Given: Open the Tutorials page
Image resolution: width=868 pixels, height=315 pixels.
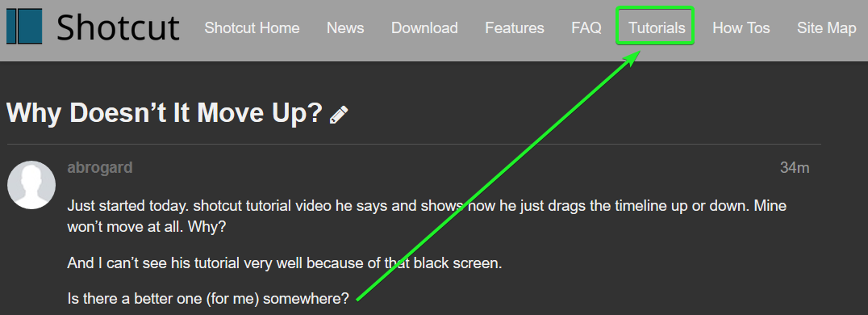Looking at the screenshot, I should click(657, 27).
